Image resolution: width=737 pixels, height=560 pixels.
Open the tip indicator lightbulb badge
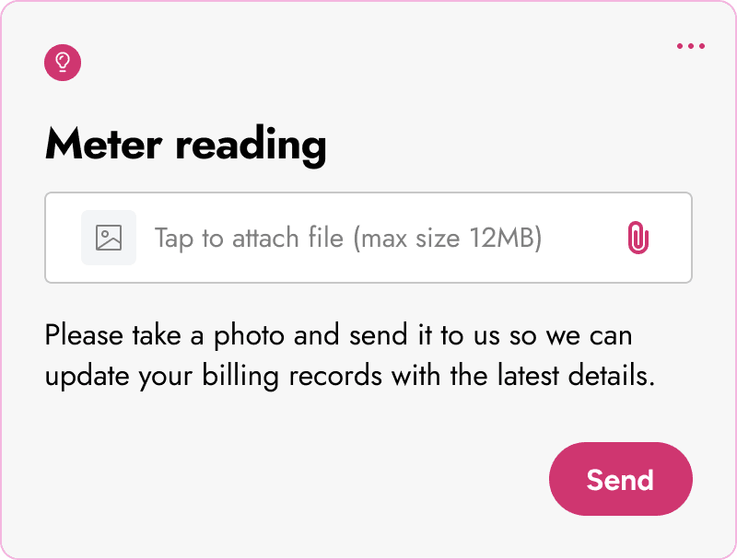coord(63,63)
